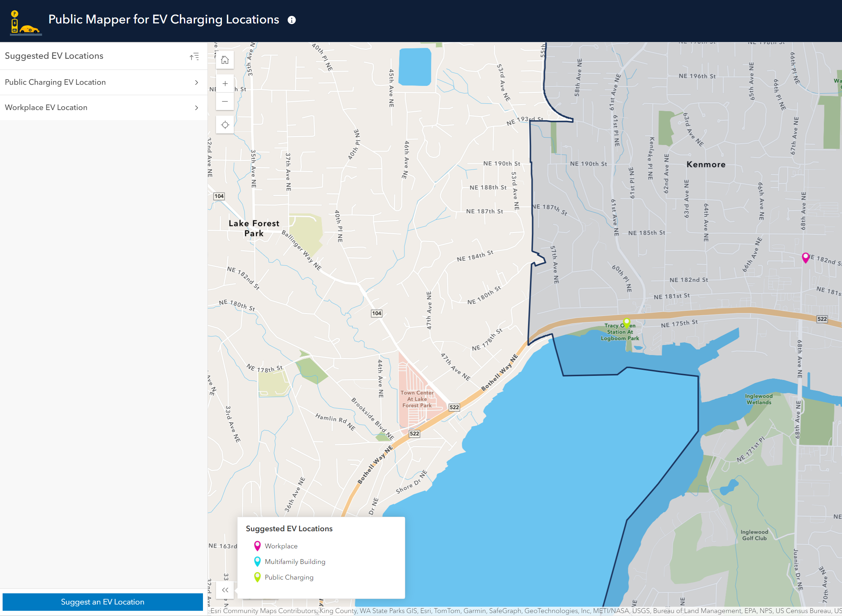Select the magenta Workplace pin near NE 182nd St

806,257
